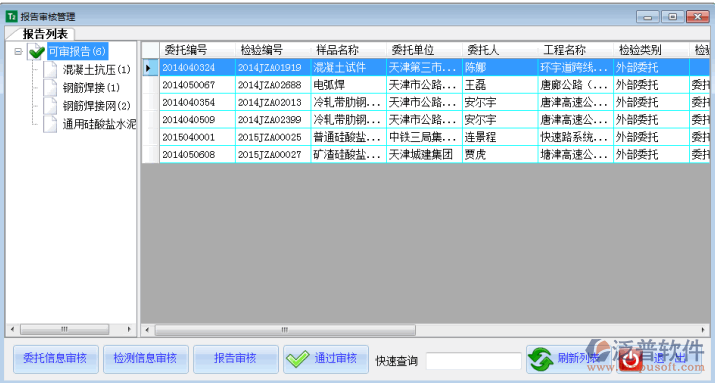Click the document icon next to 混凝土抗压
The width and height of the screenshot is (715, 383).
50,70
